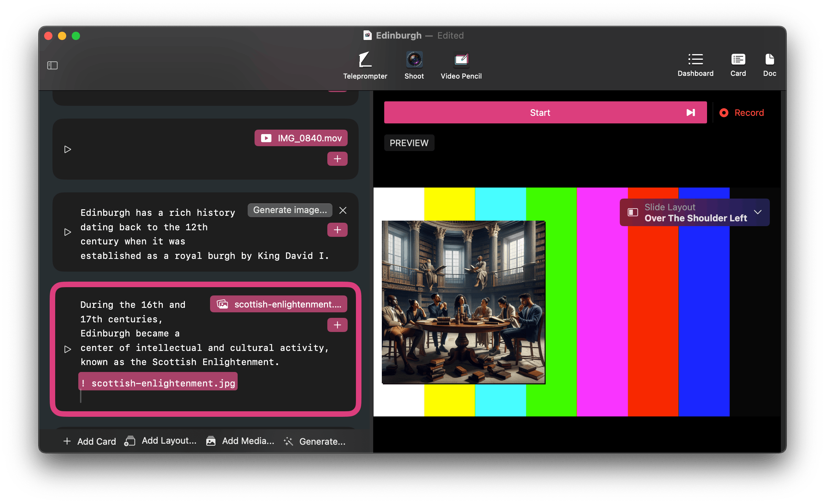Play the Scottish Enlightenment card
The height and width of the screenshot is (504, 825).
click(68, 349)
